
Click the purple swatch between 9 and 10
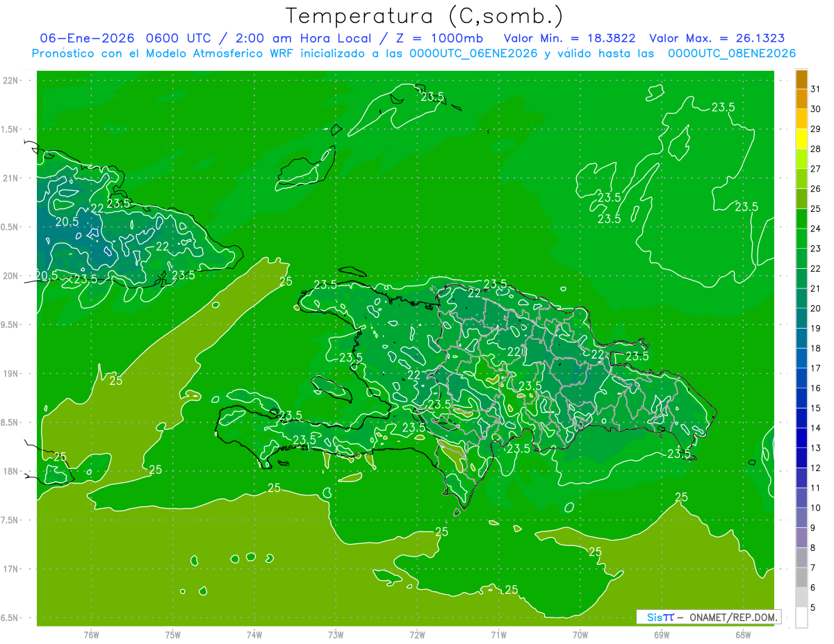[x=801, y=518]
